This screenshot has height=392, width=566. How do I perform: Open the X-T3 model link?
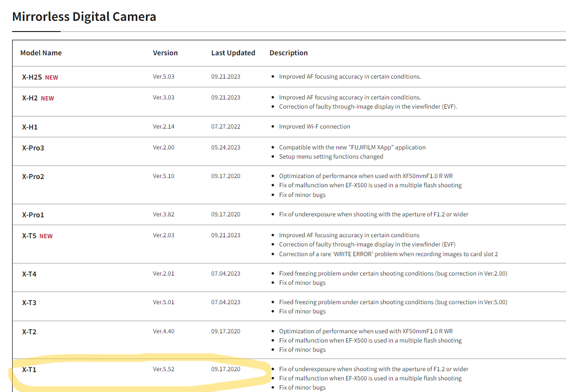(29, 303)
